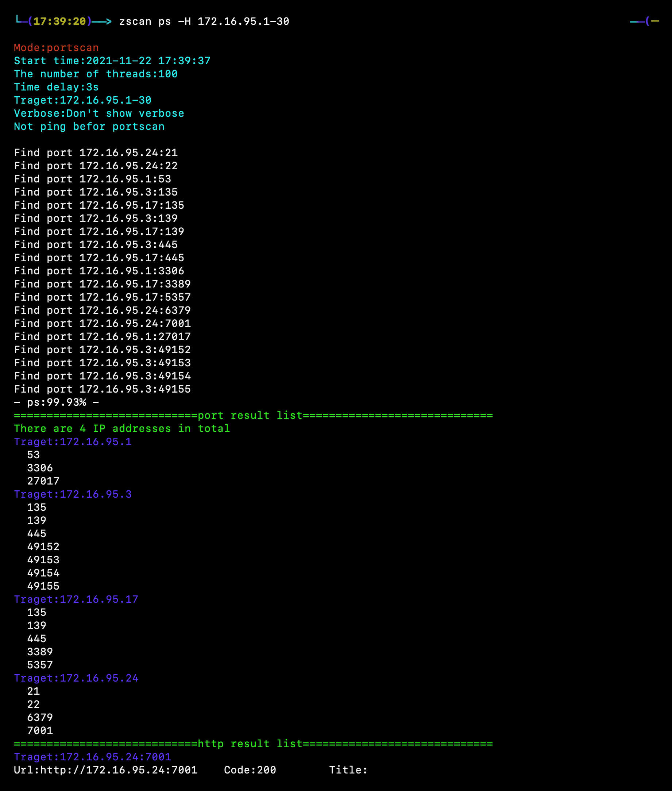This screenshot has width=672, height=791.
Task: Click 'Find port 172.16.95.17:3389' line
Action: [103, 284]
